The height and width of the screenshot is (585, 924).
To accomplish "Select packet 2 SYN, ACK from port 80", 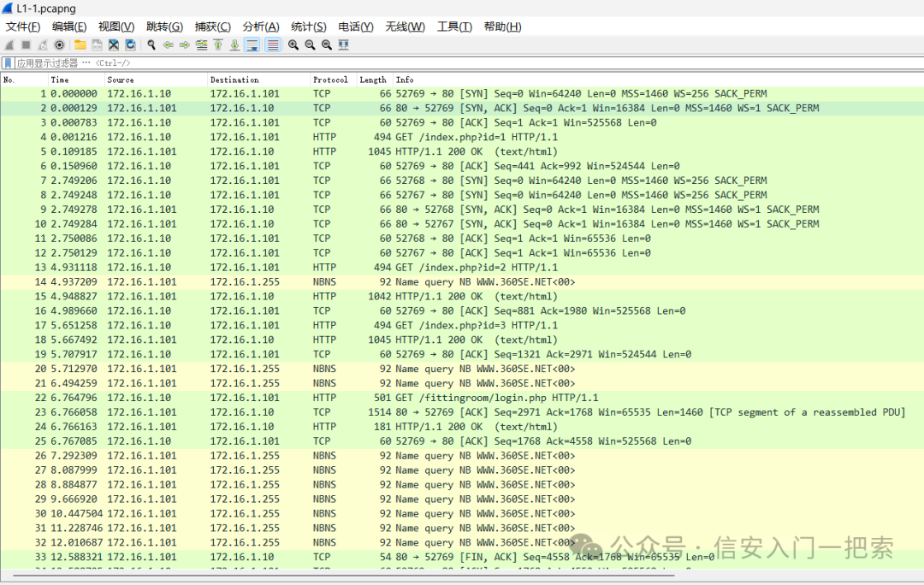I will 462,108.
